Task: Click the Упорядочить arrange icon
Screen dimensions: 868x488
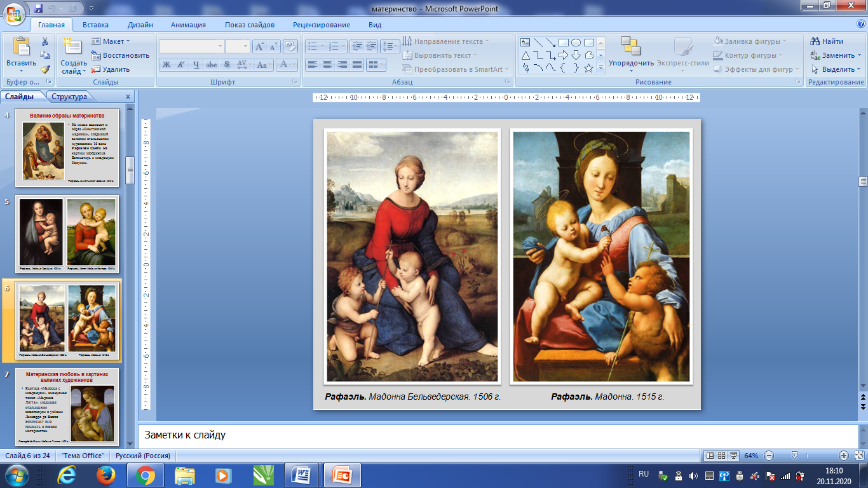Action: point(630,47)
